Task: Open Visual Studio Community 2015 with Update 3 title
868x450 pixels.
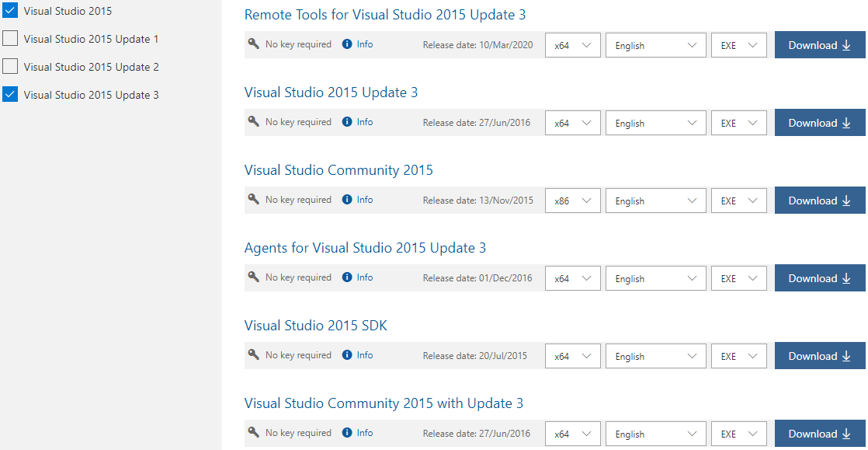Action: coord(384,403)
